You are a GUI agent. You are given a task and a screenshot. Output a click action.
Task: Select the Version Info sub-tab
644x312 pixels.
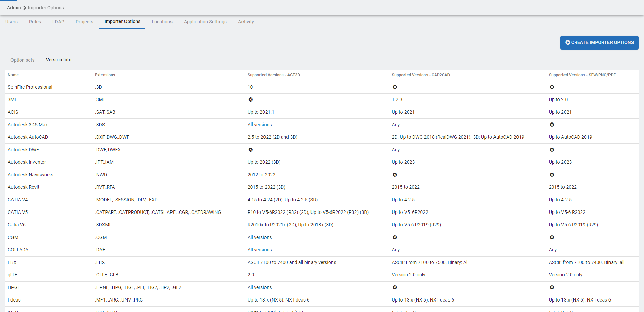(x=59, y=60)
